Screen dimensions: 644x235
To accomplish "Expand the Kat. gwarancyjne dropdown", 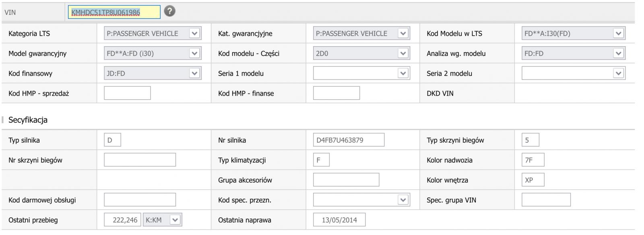I will (361, 33).
